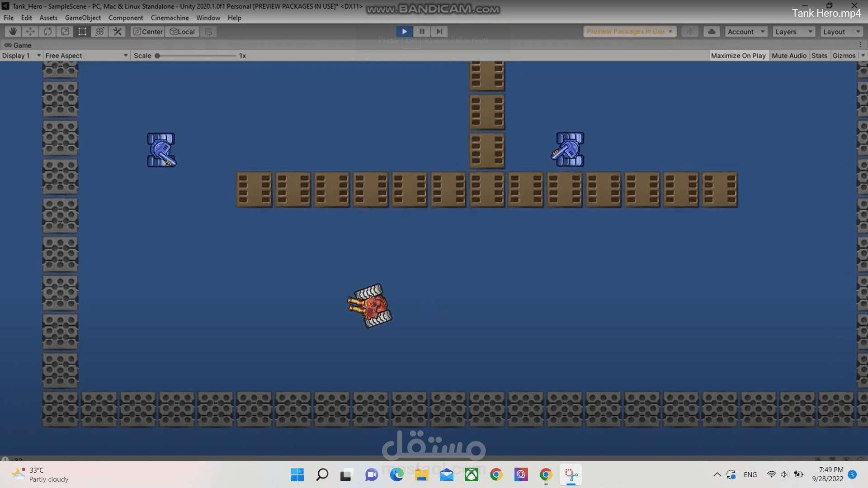Click the Local rotation button
Viewport: 868px width, 488px height.
tap(182, 32)
